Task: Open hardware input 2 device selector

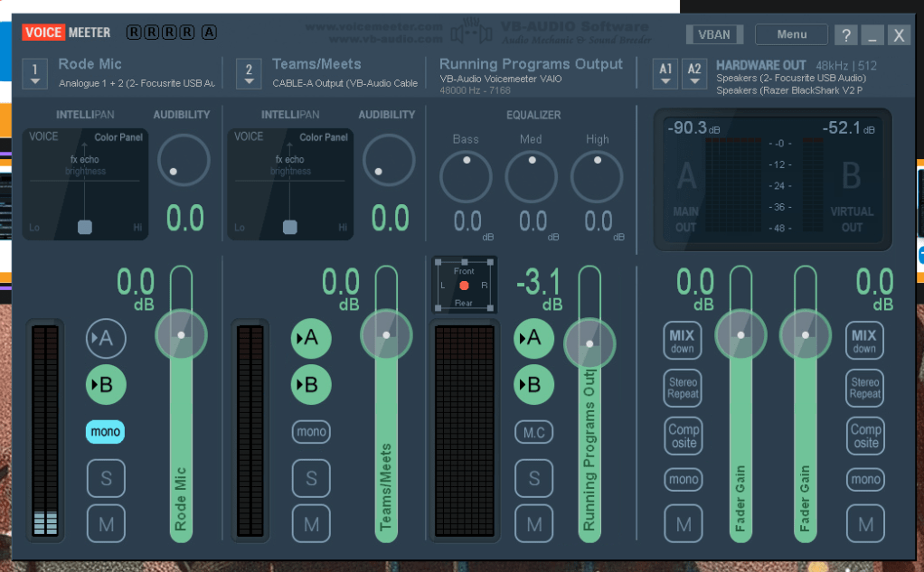Action: (249, 74)
